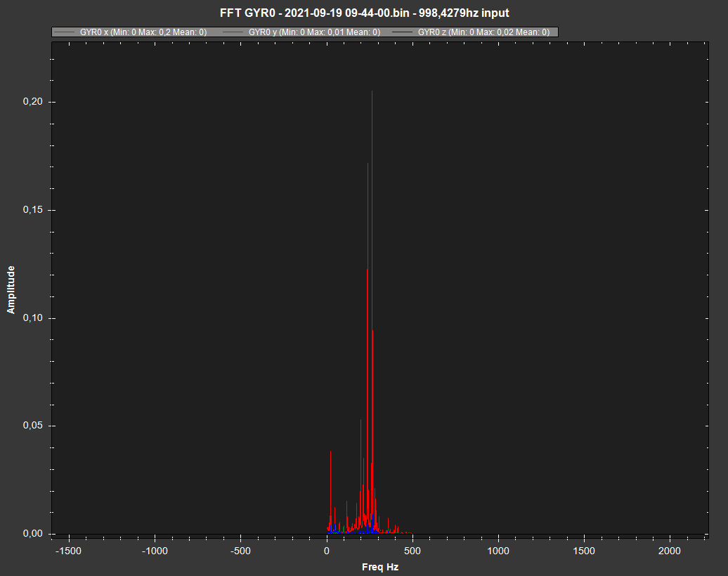Click the GYR0 x legend entry
The height and width of the screenshot is (576, 728).
coord(130,32)
